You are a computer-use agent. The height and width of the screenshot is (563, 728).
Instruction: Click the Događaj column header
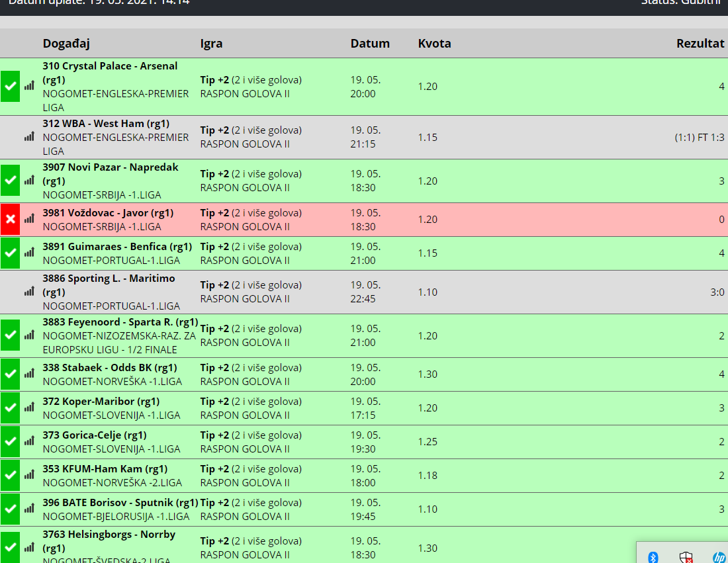[x=66, y=44]
